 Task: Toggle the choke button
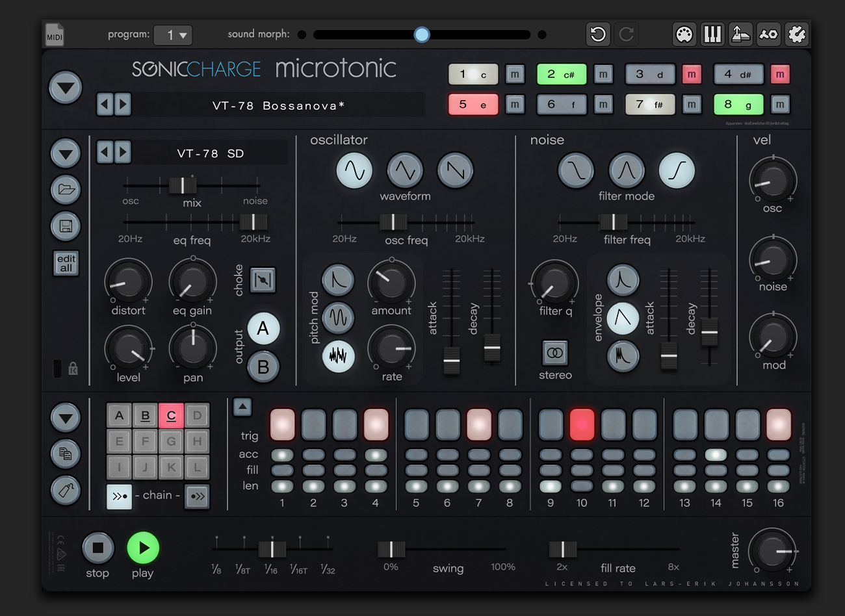click(263, 280)
